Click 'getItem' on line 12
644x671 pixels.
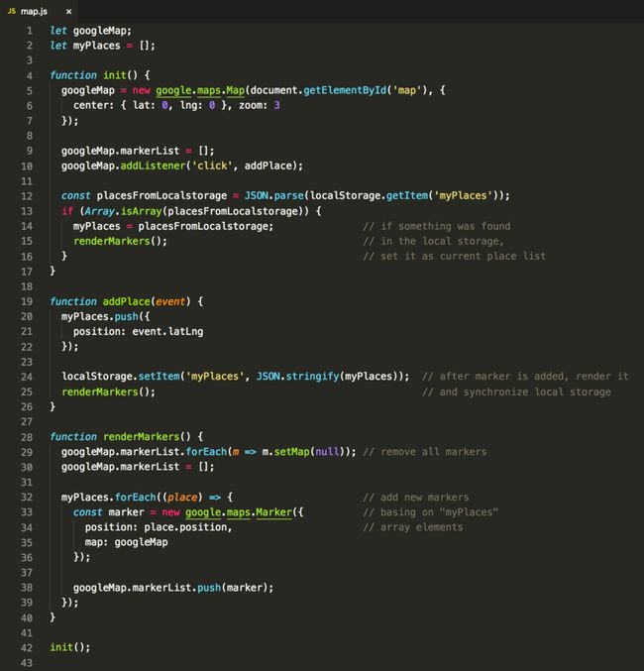[x=407, y=196]
